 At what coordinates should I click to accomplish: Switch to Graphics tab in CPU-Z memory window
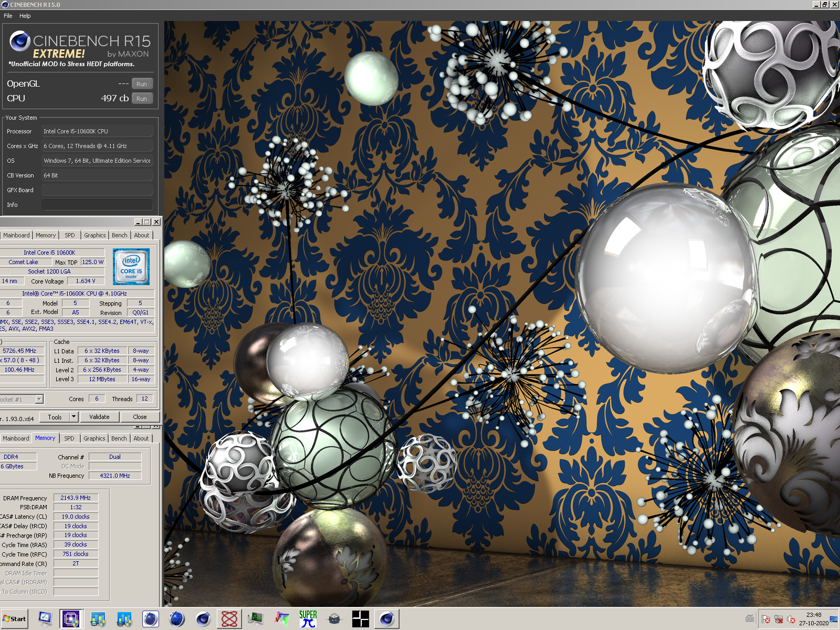click(x=94, y=438)
